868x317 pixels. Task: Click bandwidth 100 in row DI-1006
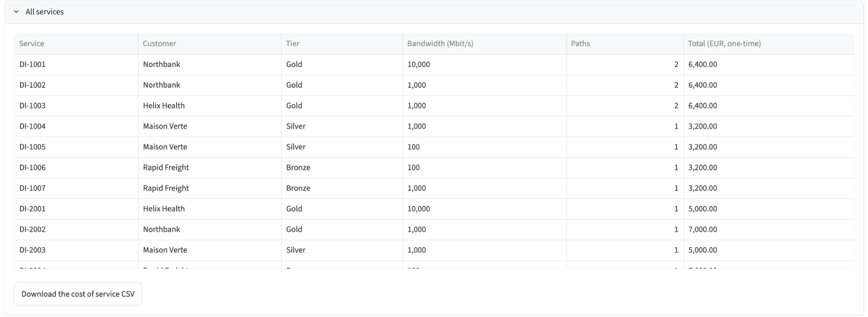(484, 167)
